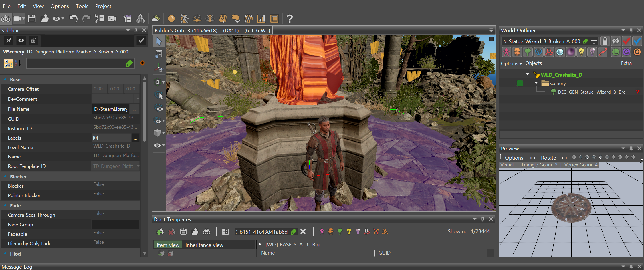Image resolution: width=644 pixels, height=270 pixels.
Task: Collapse the Fade property section
Action: pyautogui.click(x=5, y=205)
